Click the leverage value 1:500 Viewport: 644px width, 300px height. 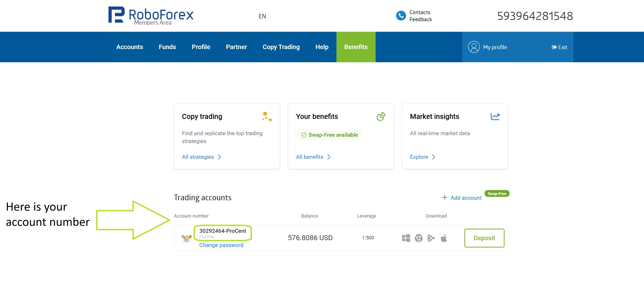[x=368, y=238]
